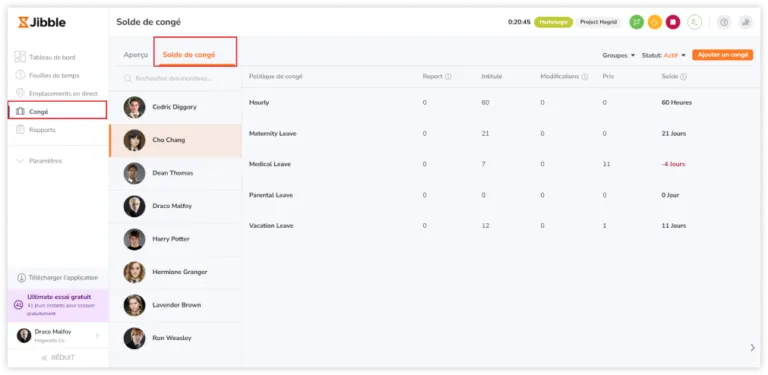768x375 pixels.
Task: Open the help question mark icon
Action: click(724, 22)
